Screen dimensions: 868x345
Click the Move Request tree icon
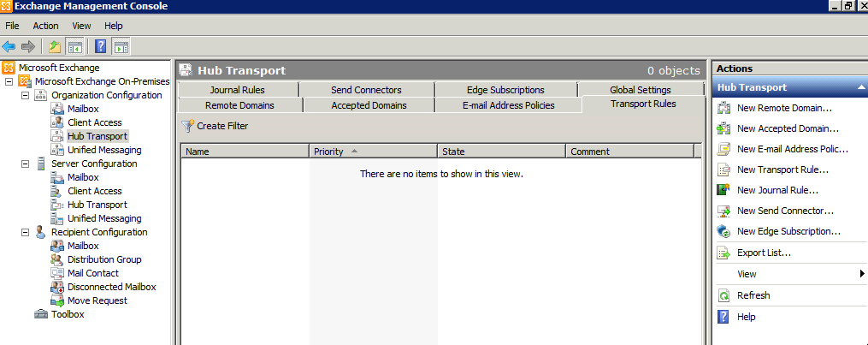pos(57,300)
